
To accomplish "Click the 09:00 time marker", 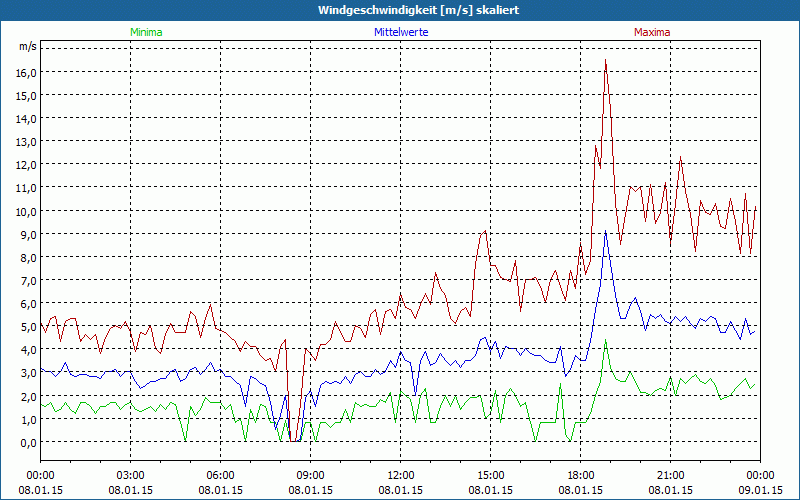I will click(x=310, y=475).
